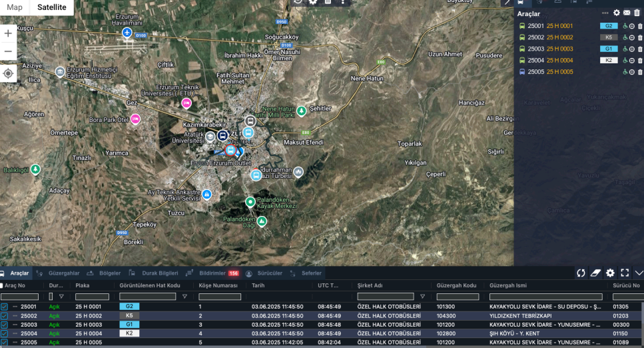Center map on my location

click(x=8, y=73)
